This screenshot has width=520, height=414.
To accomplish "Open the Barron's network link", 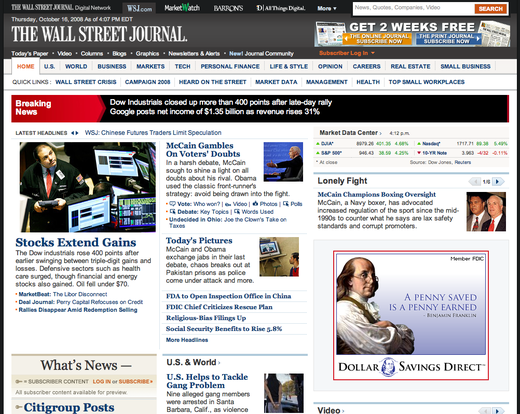I will [x=228, y=8].
